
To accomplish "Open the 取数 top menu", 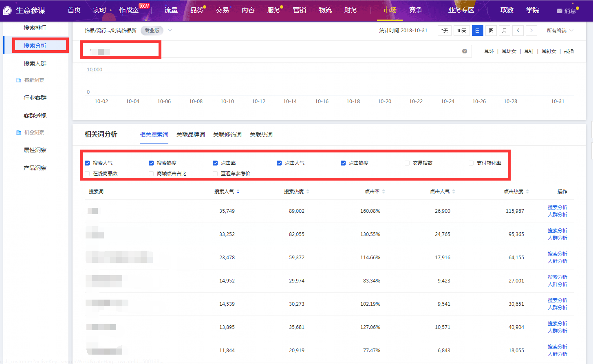I will pos(507,10).
